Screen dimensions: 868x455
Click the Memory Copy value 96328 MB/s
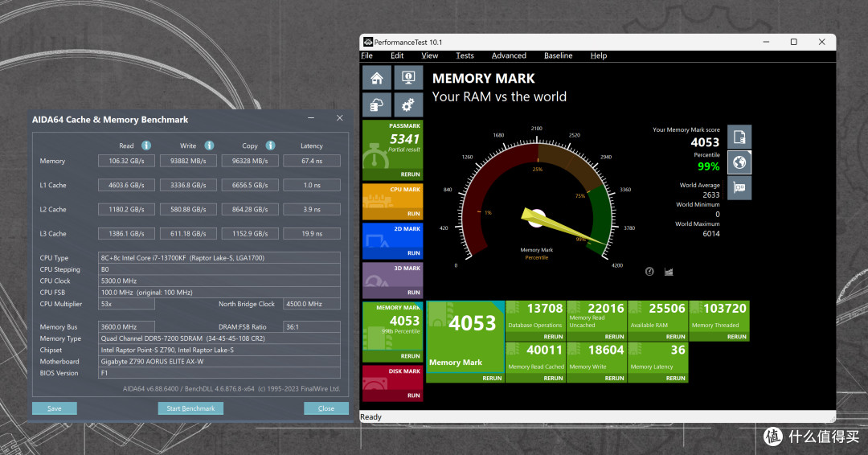pos(250,161)
